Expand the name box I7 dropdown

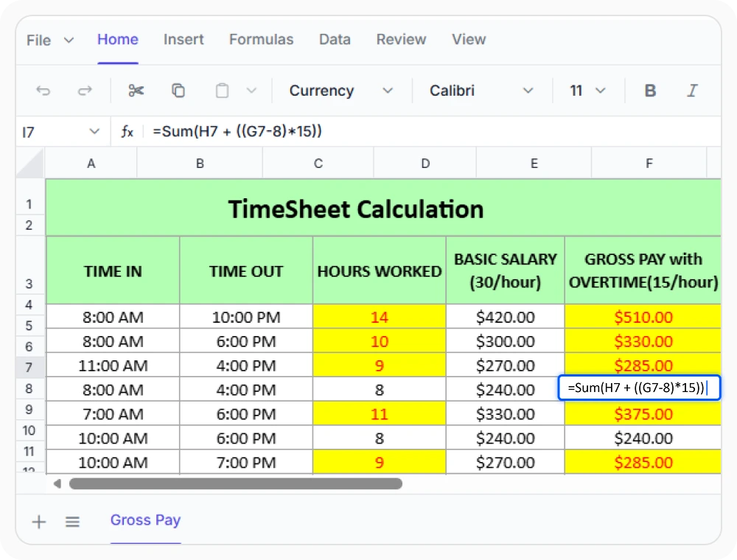tap(94, 132)
